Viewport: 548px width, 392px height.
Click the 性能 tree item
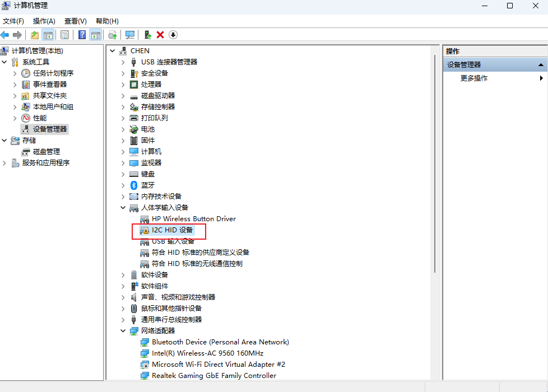point(39,118)
